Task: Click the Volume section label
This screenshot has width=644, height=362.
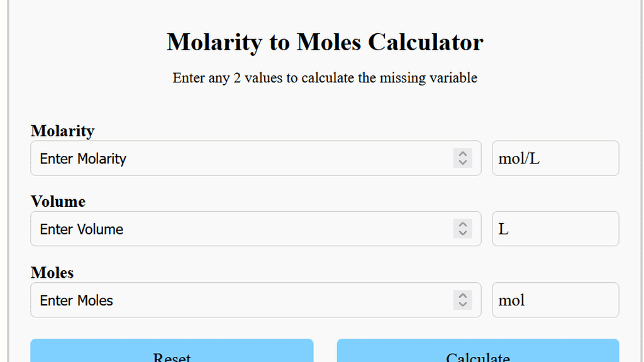Action: [x=58, y=201]
